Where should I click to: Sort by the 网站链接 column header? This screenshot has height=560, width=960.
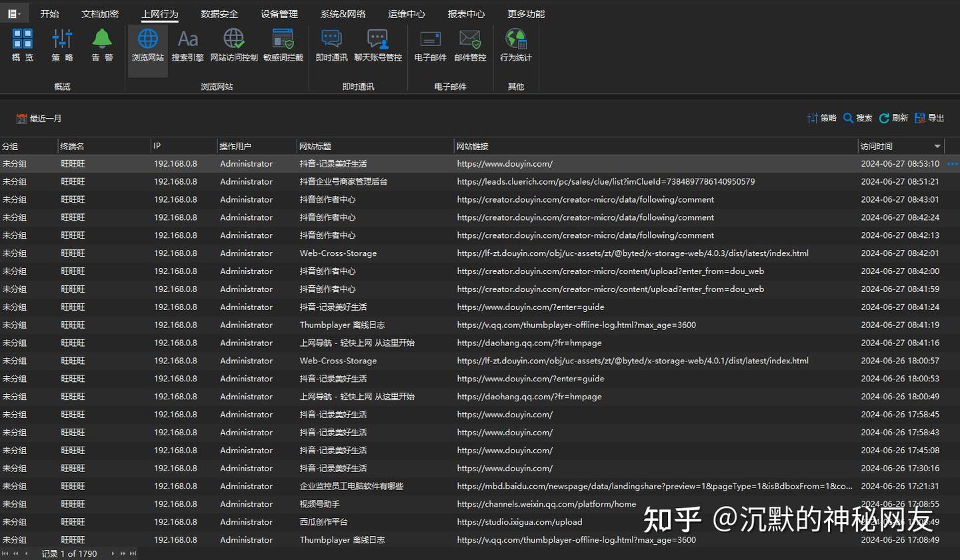[657, 147]
